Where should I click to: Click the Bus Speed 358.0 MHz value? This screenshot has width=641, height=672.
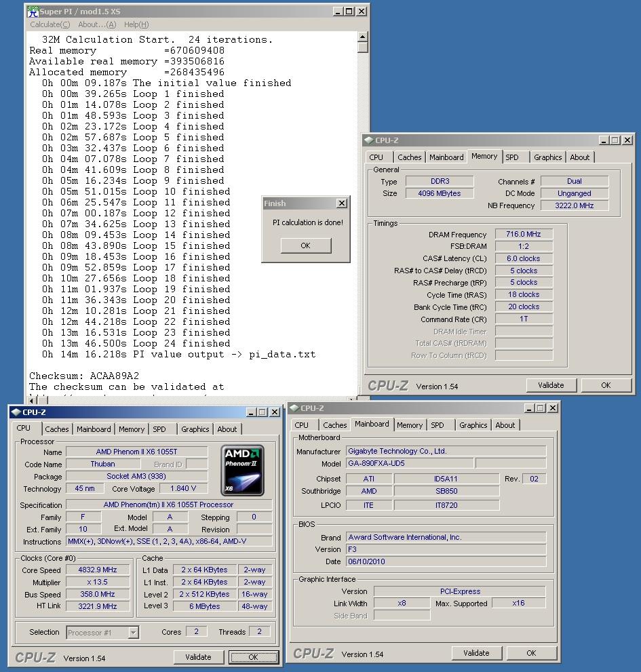[x=97, y=594]
